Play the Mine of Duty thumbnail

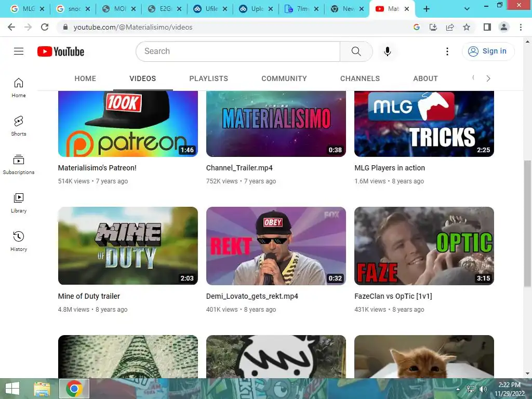click(128, 246)
